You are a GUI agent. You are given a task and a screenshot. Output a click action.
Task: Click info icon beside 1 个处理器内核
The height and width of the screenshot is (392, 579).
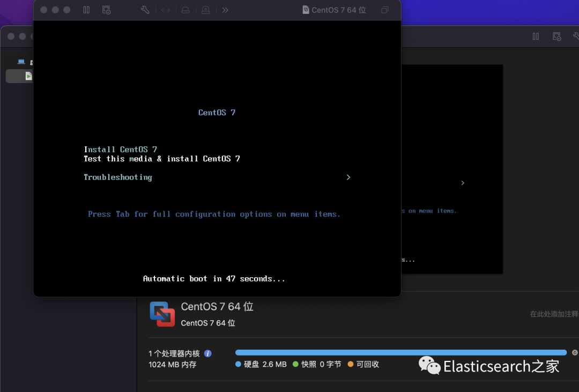(208, 353)
